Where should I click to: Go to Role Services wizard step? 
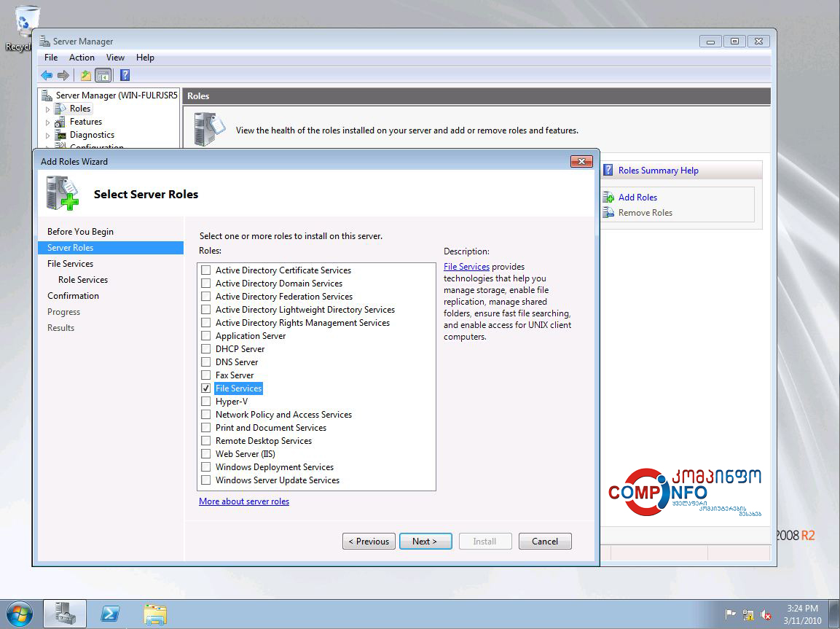tap(83, 280)
